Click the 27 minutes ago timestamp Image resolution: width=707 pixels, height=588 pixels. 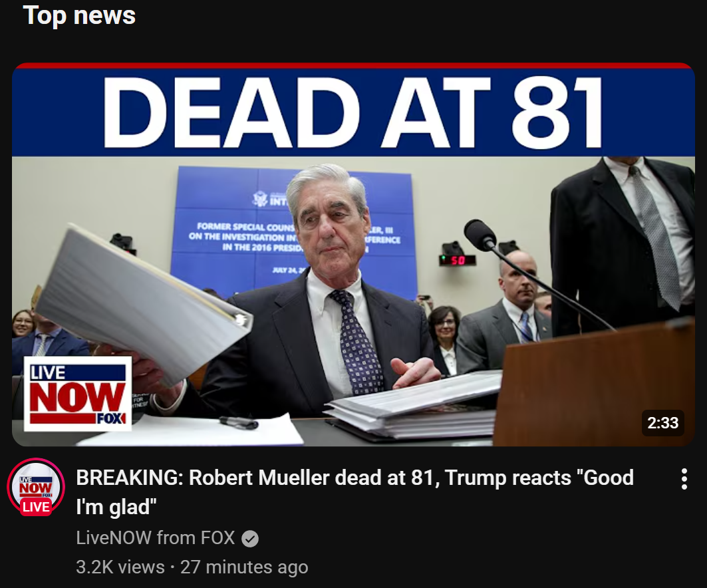[244, 567]
